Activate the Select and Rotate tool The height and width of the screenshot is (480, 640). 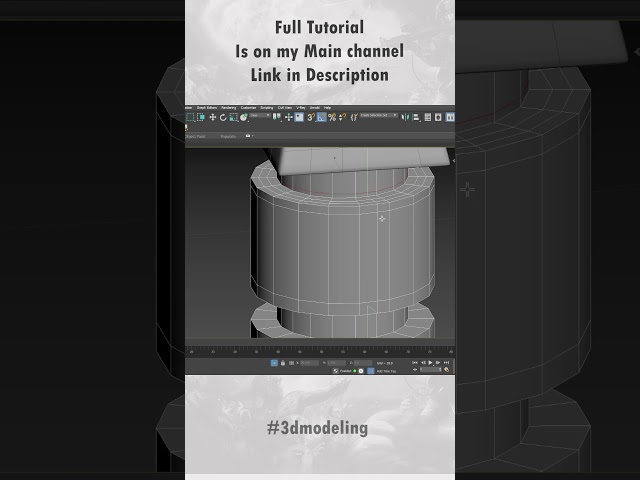223,117
